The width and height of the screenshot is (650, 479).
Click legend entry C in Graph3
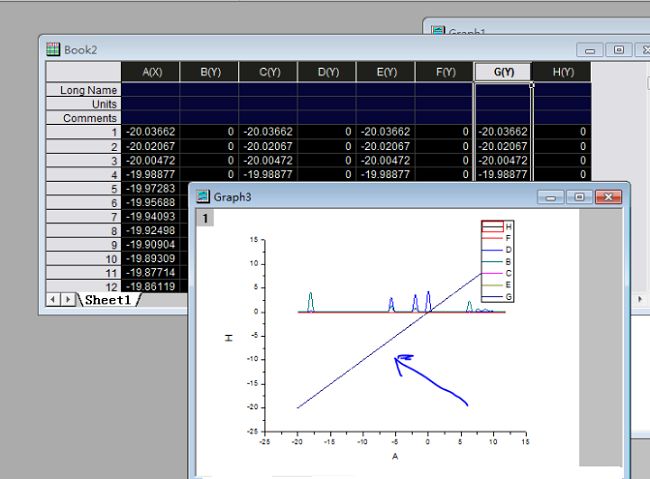(x=497, y=273)
